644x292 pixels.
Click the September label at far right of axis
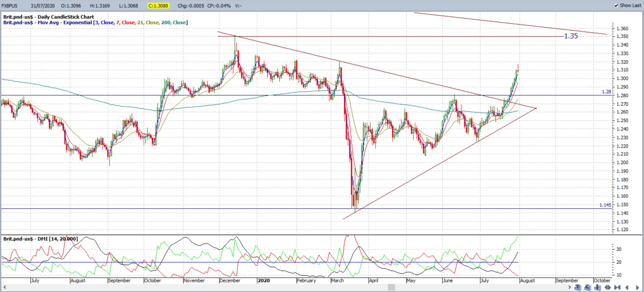[567, 280]
